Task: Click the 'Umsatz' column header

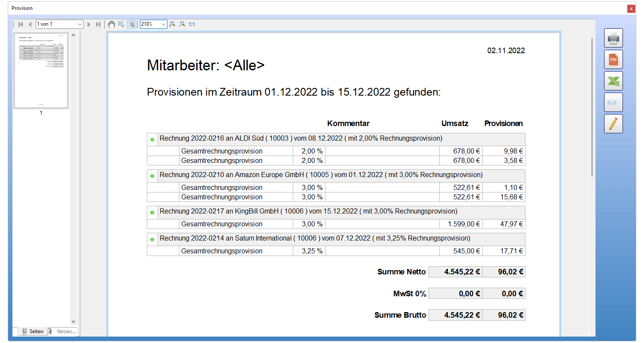Action: (455, 123)
